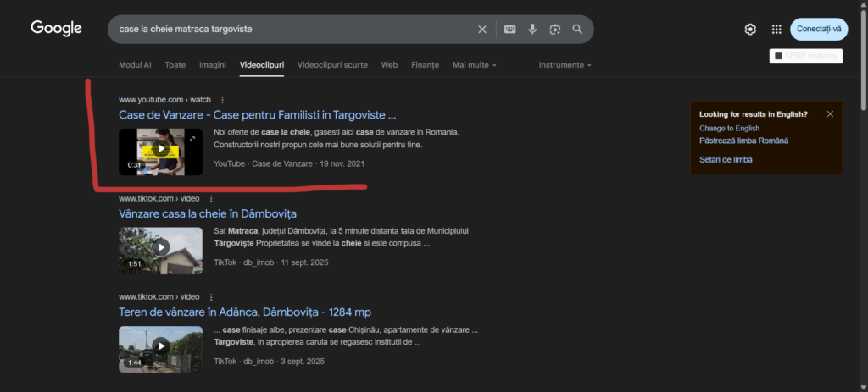The image size is (868, 392).
Task: Play the Vânzare casa la cheie thumbnail
Action: (160, 247)
